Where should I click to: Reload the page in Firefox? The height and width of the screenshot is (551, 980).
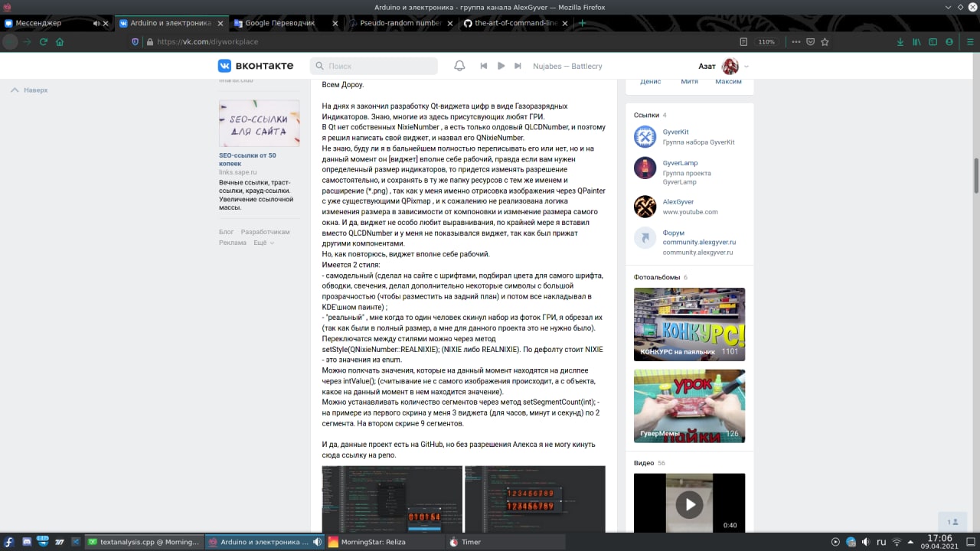click(x=44, y=42)
